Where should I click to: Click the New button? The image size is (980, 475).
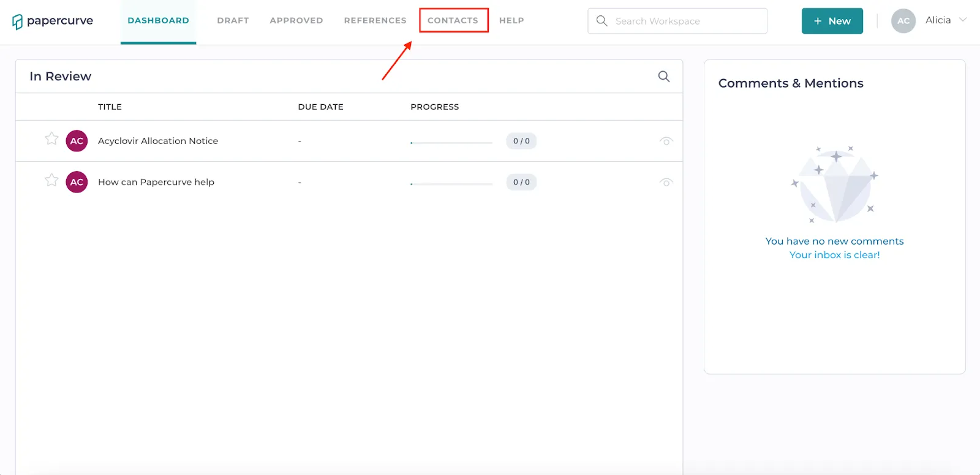point(832,21)
